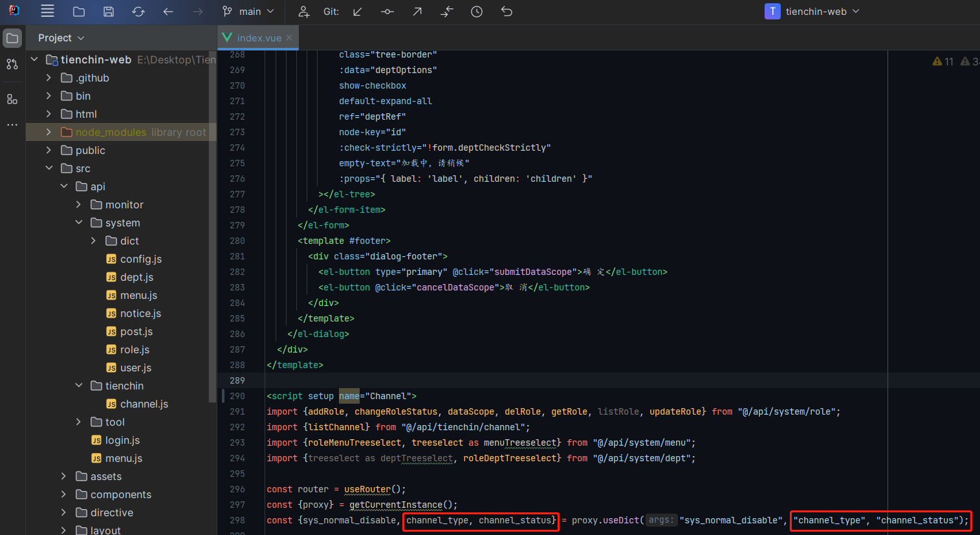Click the Code With Me user icon
The image size is (980, 535).
pyautogui.click(x=303, y=12)
